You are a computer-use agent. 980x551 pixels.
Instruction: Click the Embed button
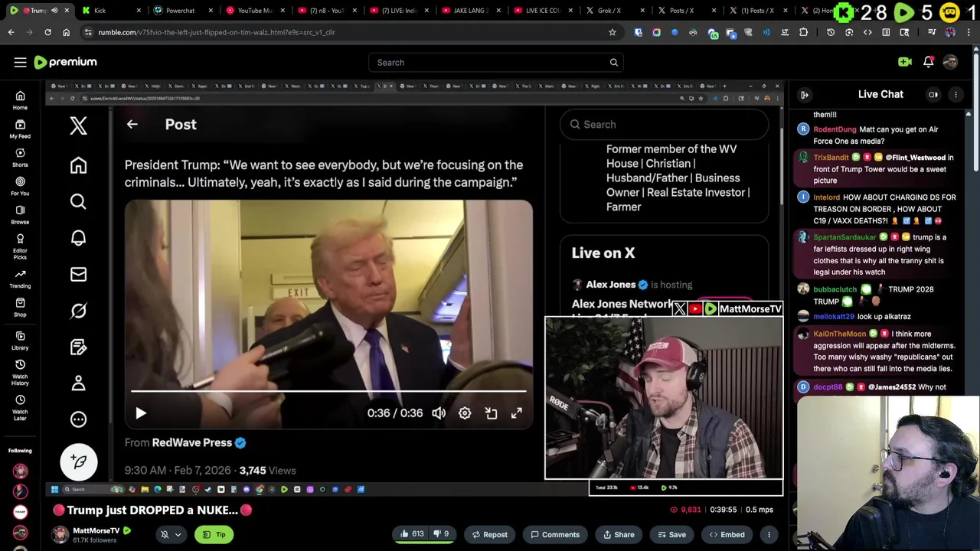click(x=727, y=535)
